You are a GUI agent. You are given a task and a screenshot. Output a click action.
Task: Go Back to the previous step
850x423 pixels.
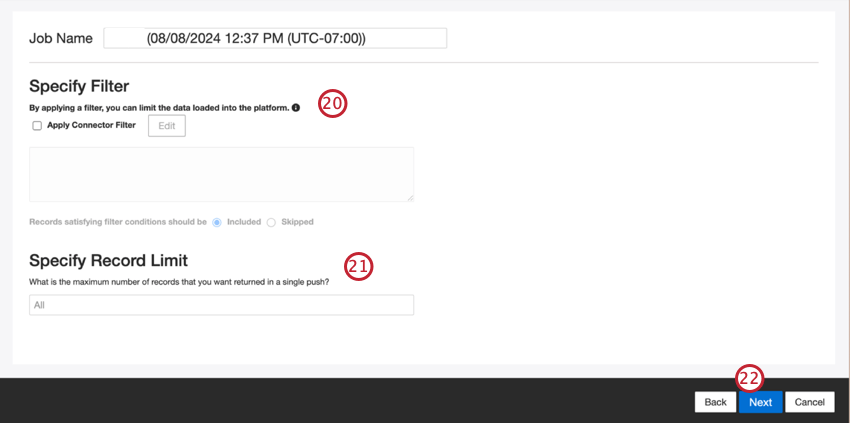(x=716, y=402)
